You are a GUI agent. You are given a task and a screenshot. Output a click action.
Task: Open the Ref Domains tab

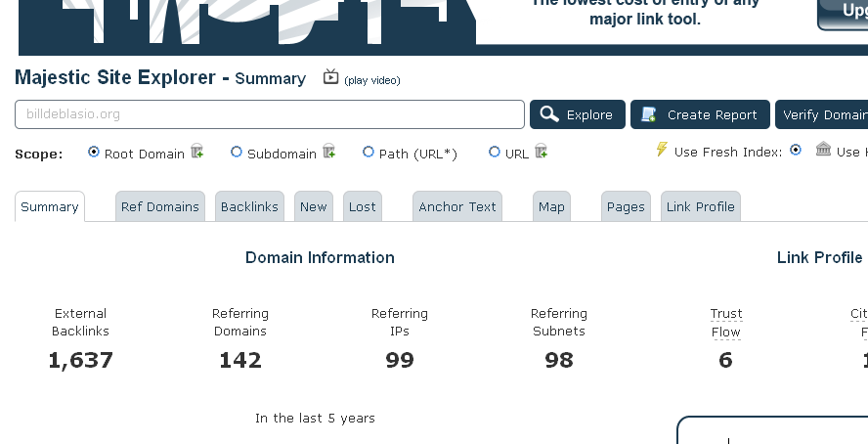click(160, 206)
